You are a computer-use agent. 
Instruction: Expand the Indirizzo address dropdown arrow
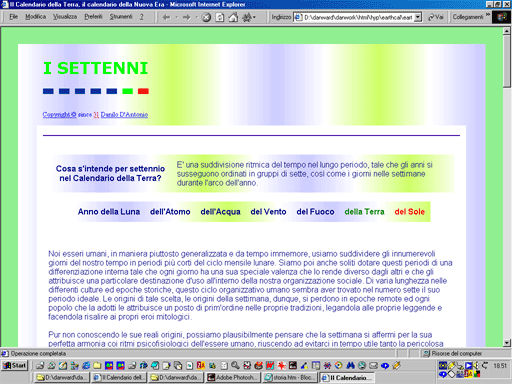tap(418, 17)
